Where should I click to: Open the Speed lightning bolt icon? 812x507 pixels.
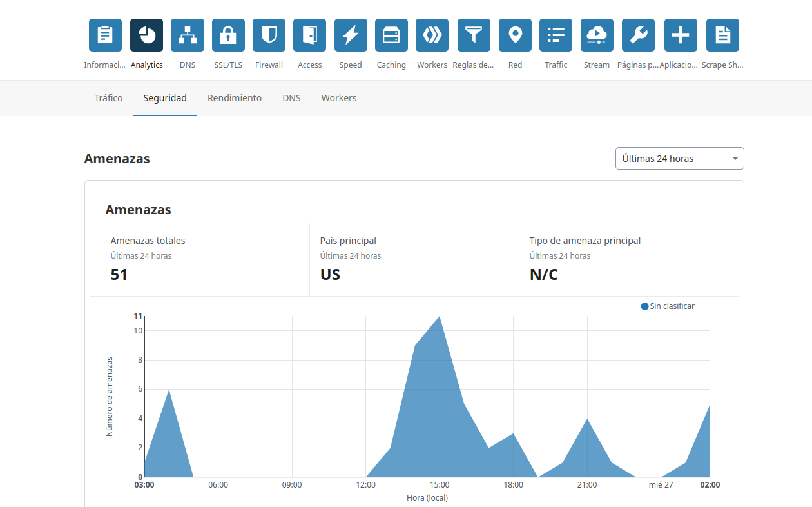click(x=351, y=35)
